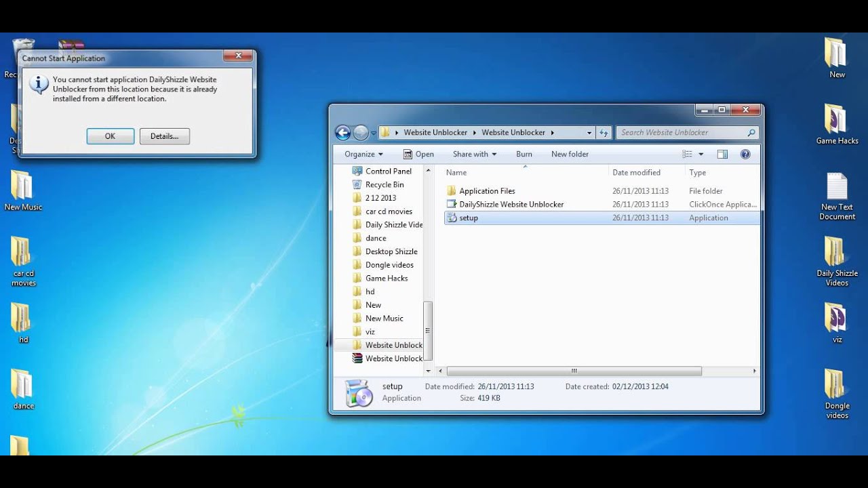This screenshot has width=868, height=488.
Task: Select Website Unblocker archive in tree
Action: (393, 359)
